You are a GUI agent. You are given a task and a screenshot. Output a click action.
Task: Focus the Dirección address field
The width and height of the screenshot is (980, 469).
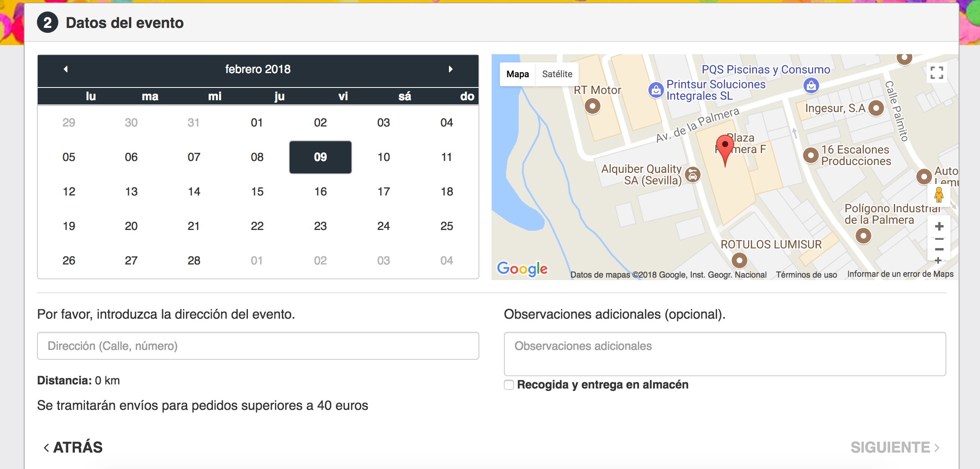pos(258,346)
